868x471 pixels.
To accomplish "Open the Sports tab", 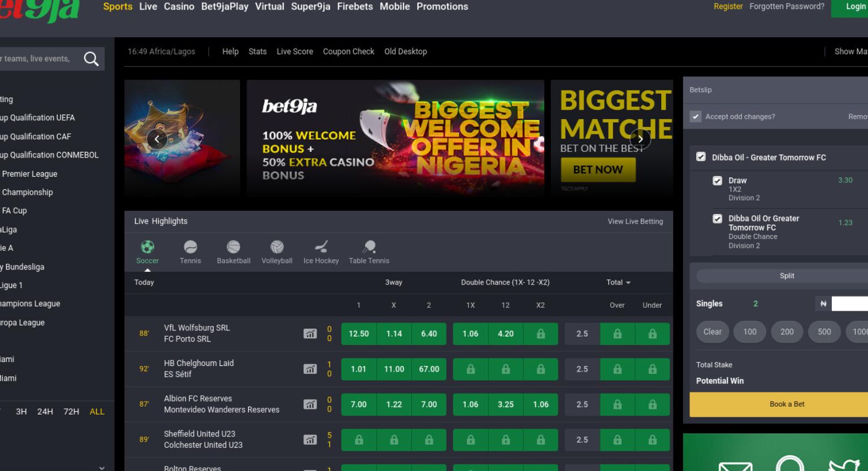I will [x=118, y=7].
